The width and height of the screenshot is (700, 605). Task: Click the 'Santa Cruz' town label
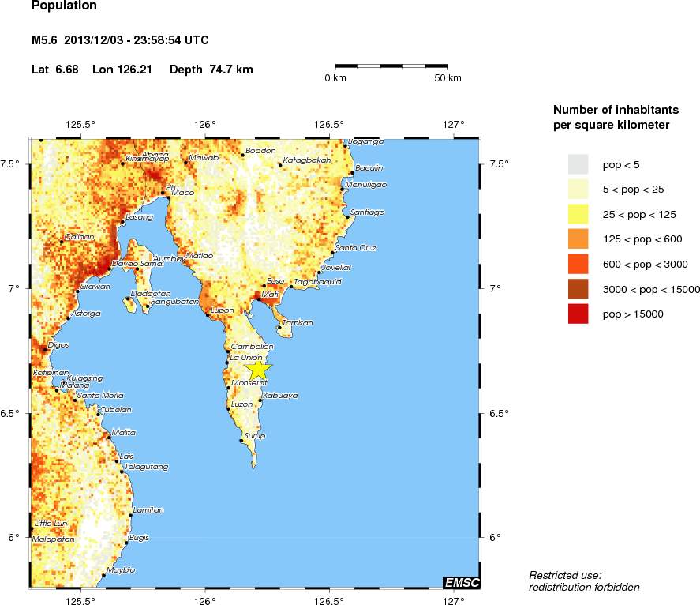[356, 247]
